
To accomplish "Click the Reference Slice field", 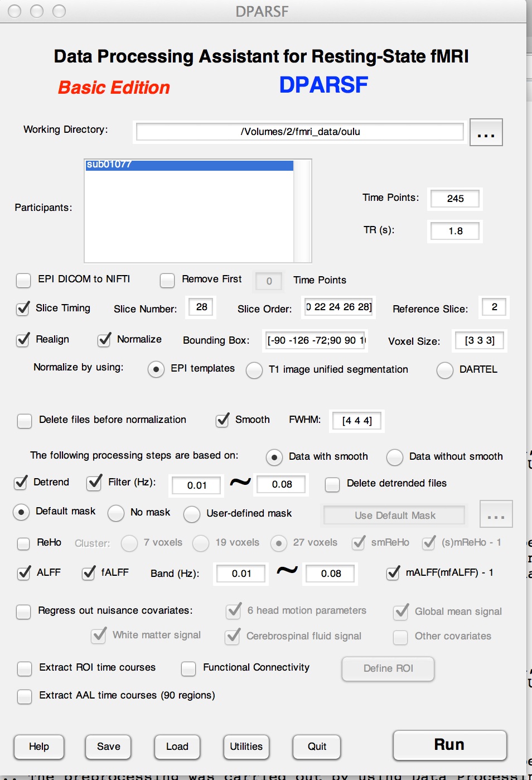I will click(494, 307).
